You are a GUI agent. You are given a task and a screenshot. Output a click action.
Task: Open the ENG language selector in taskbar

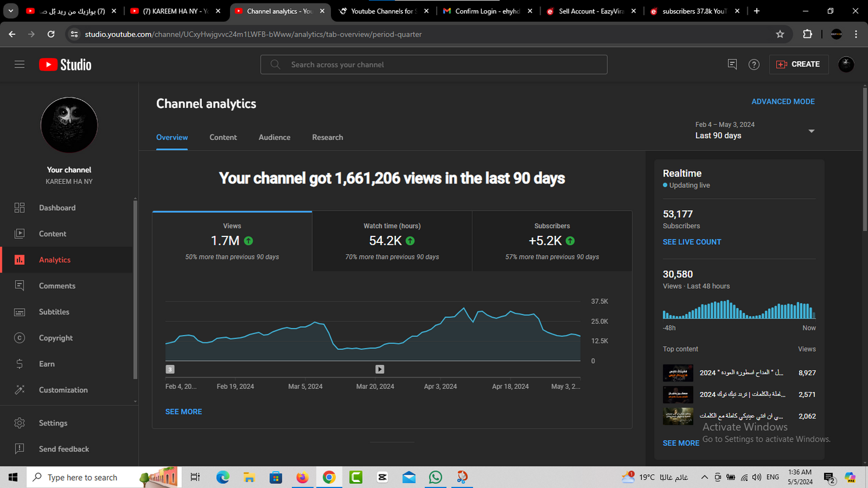(772, 477)
